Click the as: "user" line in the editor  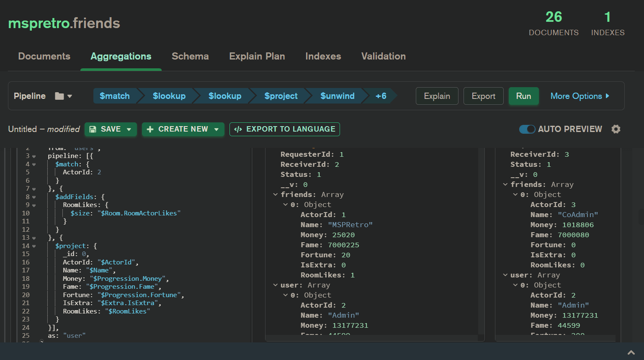point(67,336)
